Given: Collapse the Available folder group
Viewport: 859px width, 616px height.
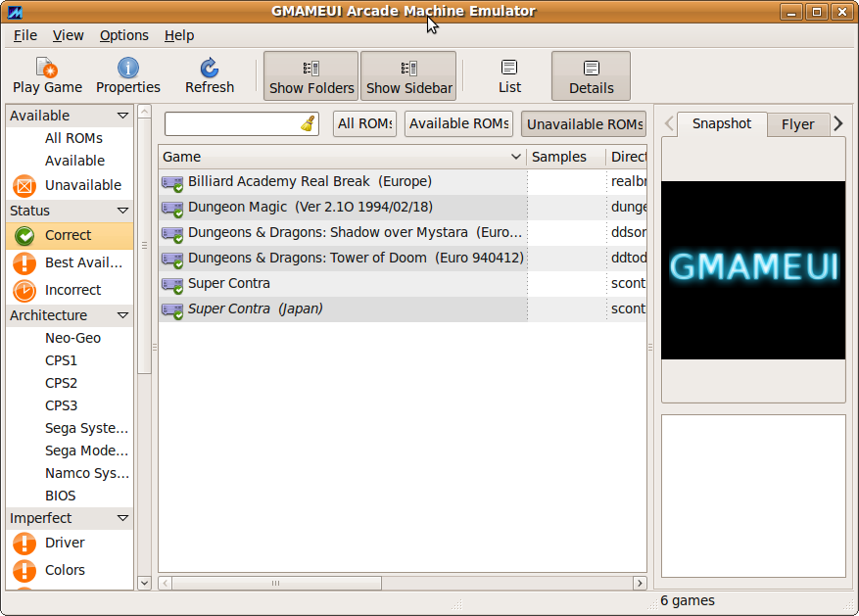Looking at the screenshot, I should point(122,116).
